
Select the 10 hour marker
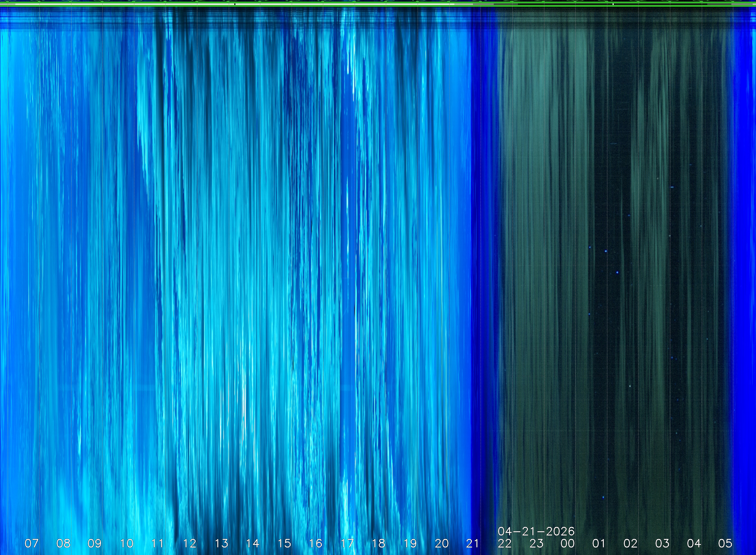click(x=127, y=543)
